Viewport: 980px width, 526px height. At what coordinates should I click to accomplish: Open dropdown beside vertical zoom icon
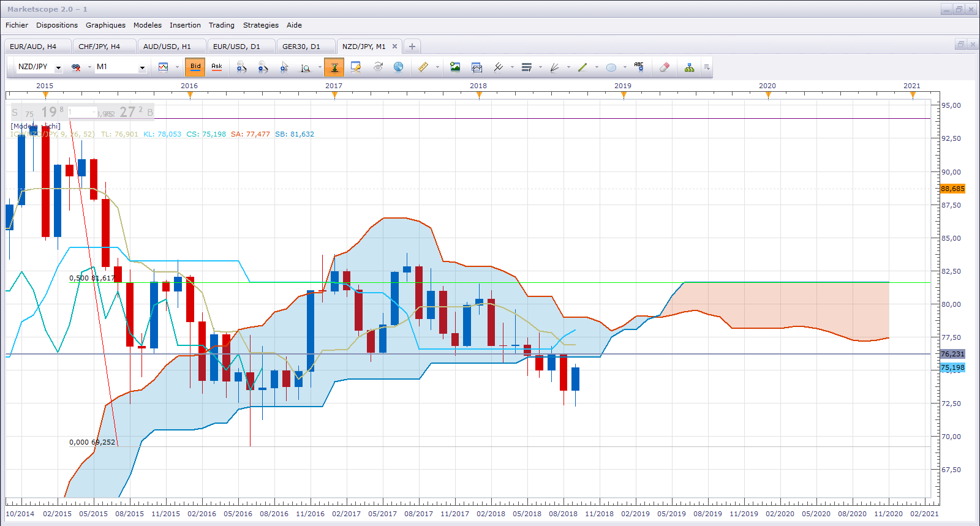click(x=320, y=67)
